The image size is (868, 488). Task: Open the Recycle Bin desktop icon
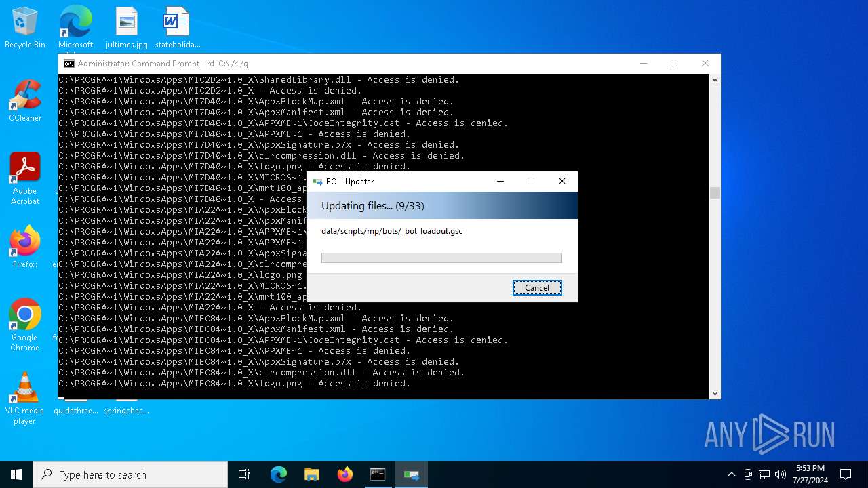[25, 28]
